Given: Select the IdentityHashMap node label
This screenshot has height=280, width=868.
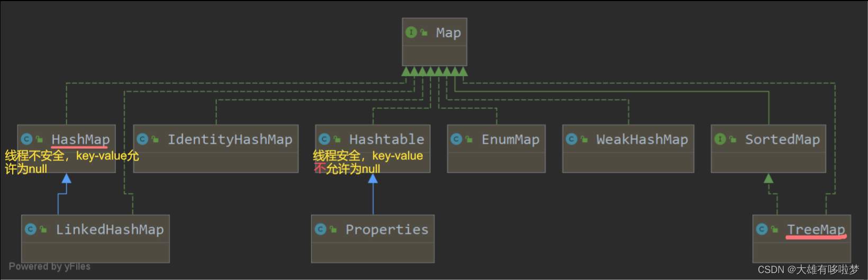Looking at the screenshot, I should click(x=230, y=139).
